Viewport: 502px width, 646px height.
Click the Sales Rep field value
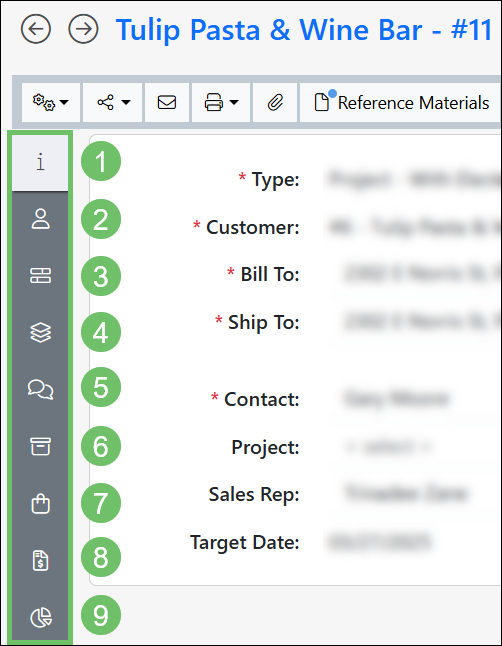[x=406, y=494]
